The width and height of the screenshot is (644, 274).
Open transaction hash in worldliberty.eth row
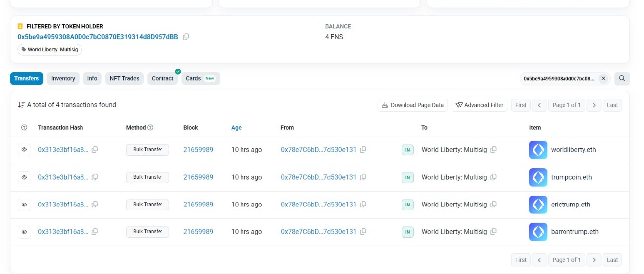click(x=63, y=150)
